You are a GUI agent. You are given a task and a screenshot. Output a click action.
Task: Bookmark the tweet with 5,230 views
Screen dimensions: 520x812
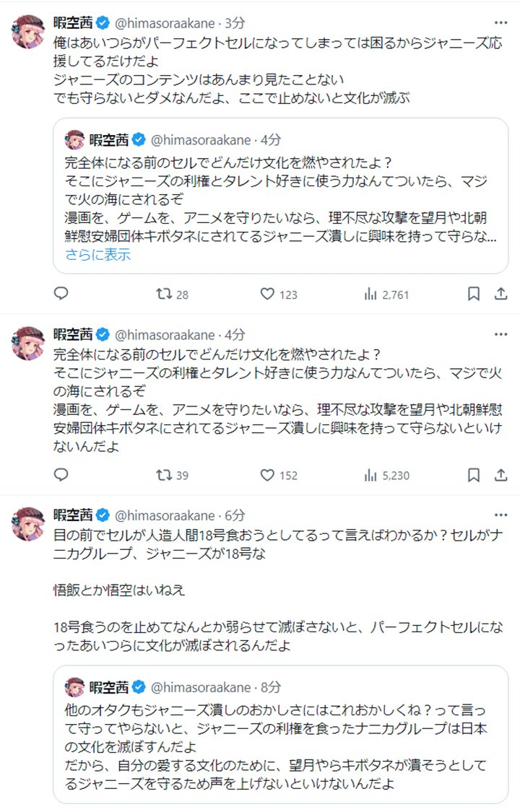[474, 475]
